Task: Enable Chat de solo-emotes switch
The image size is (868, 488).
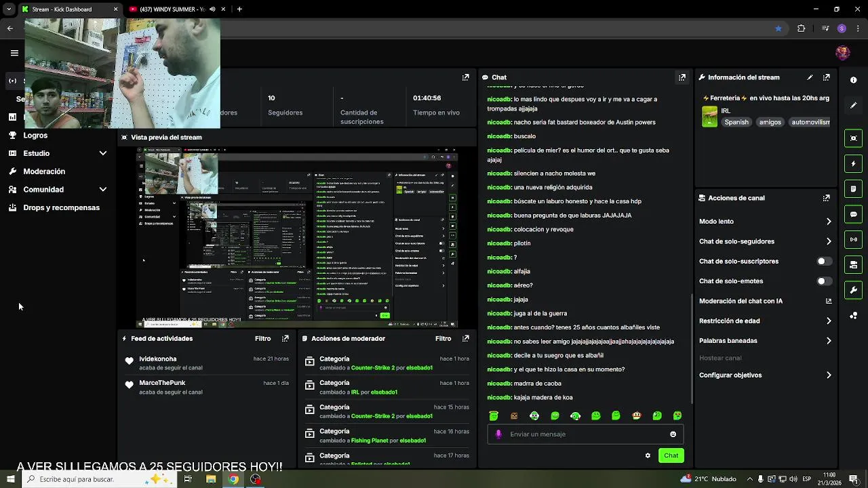Action: tap(824, 281)
